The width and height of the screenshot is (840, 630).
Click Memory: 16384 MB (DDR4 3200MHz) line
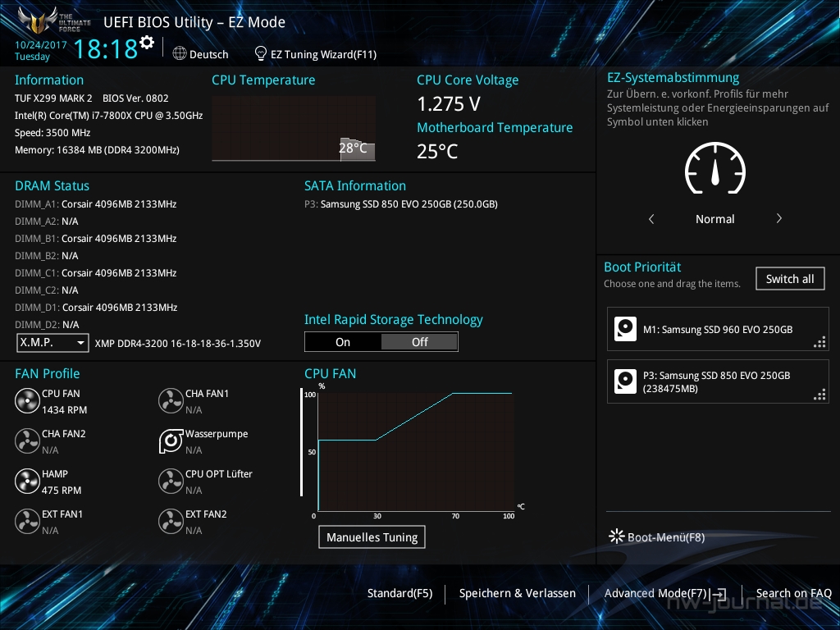(x=97, y=150)
